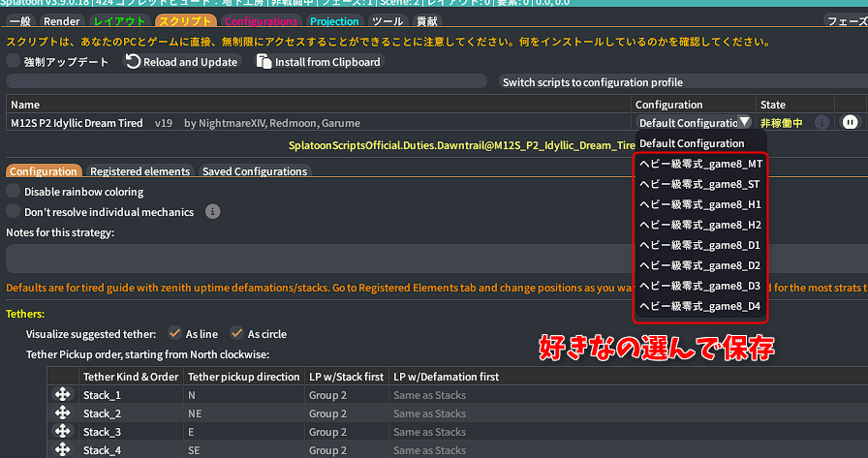The width and height of the screenshot is (868, 458).
Task: Click the move handle icon for Stack_2
Action: click(64, 413)
